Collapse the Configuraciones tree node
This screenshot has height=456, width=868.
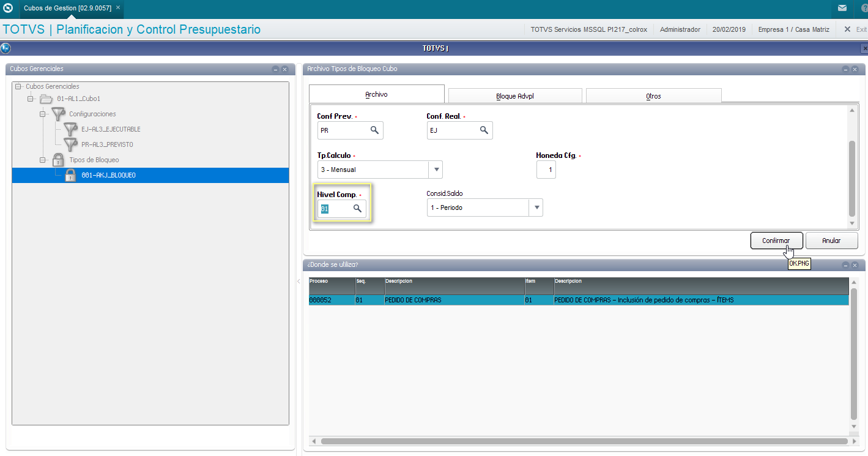[43, 114]
